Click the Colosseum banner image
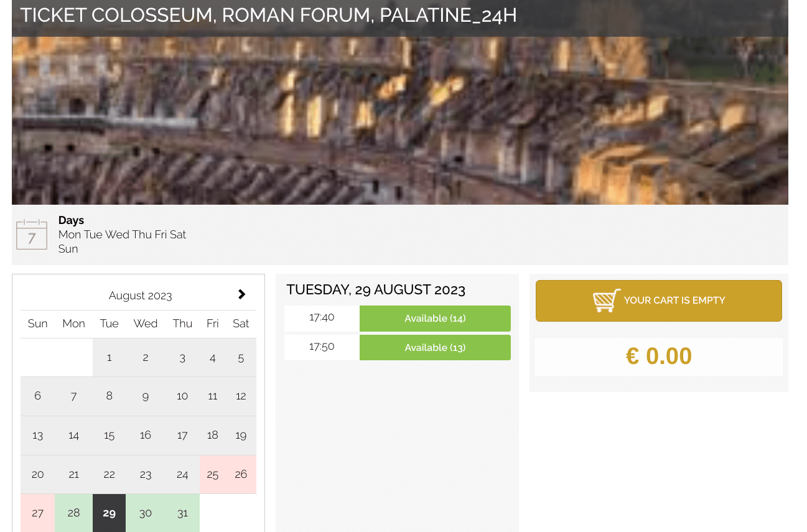Screen dimensions: 807x532 pyautogui.click(x=400, y=121)
